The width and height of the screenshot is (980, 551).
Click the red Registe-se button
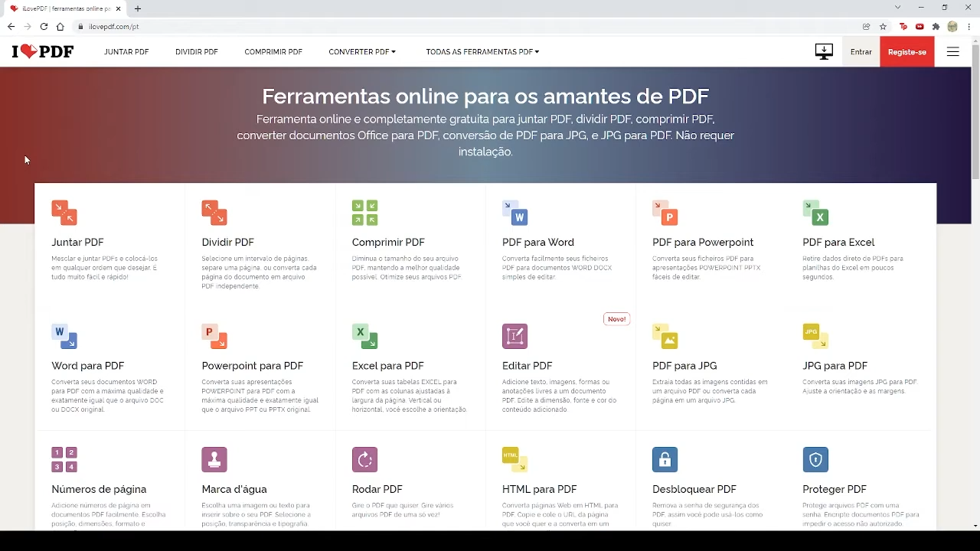point(906,52)
